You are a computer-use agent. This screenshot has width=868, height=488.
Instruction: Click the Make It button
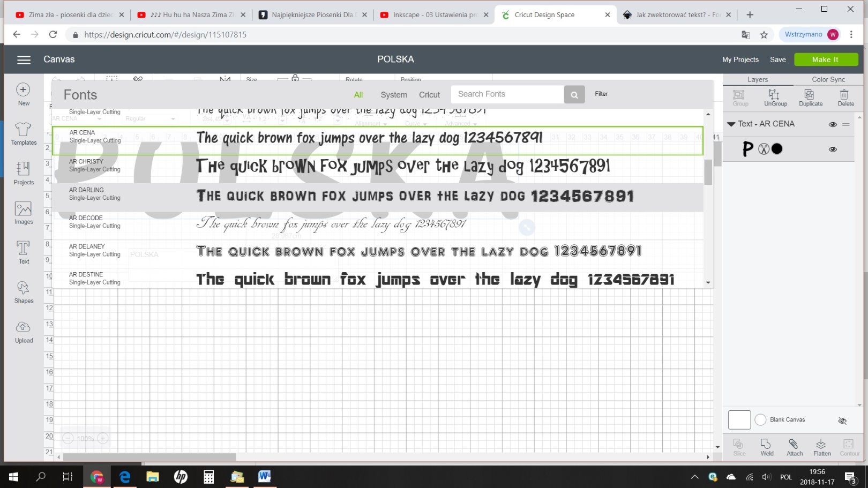click(x=826, y=59)
